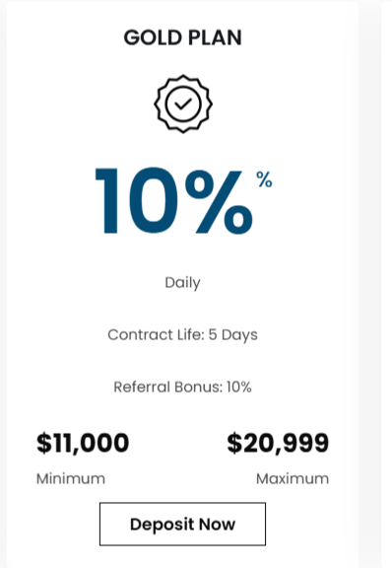This screenshot has width=392, height=568.
Task: Click the Deposit Now button
Action: (183, 524)
